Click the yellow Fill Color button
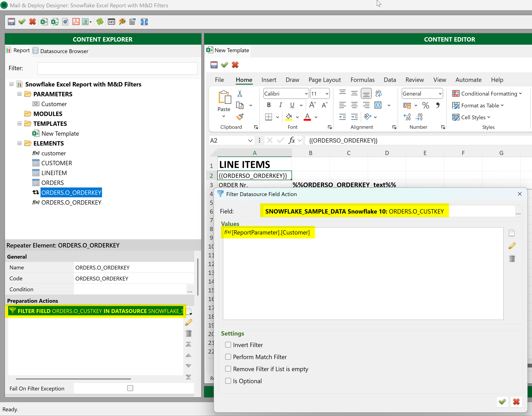Viewport: 532px width, 416px height. tap(289, 117)
